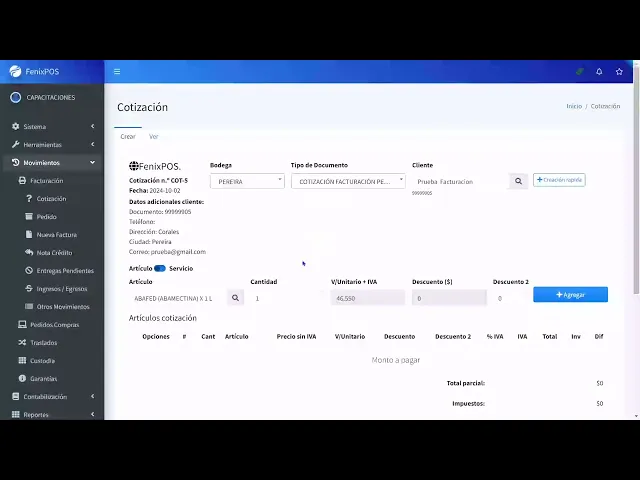Click the V/Unitario + IVA field
This screenshot has width=640, height=480.
pyautogui.click(x=368, y=298)
